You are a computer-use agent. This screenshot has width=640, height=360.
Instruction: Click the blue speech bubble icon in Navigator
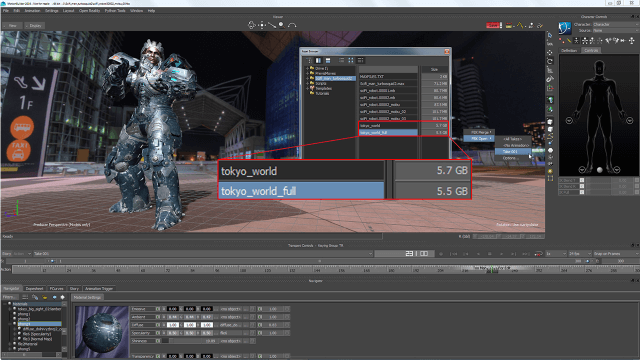[54, 297]
